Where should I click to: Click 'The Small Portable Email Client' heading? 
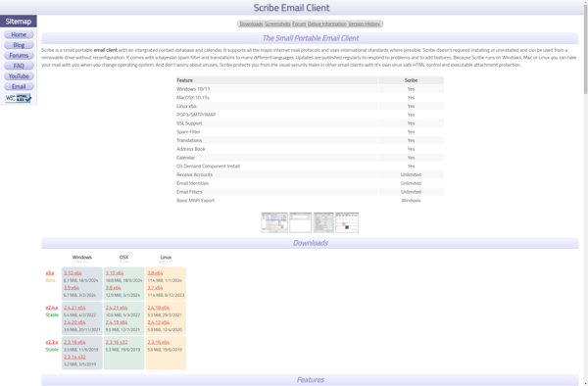(310, 38)
